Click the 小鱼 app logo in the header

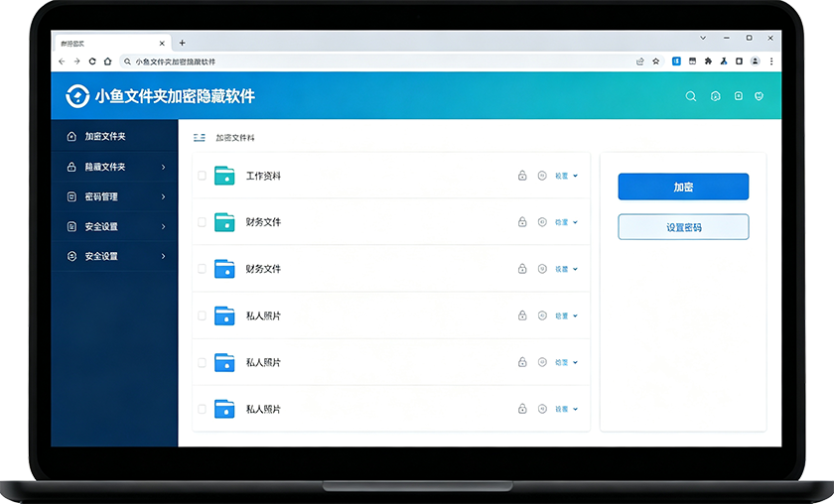point(77,96)
